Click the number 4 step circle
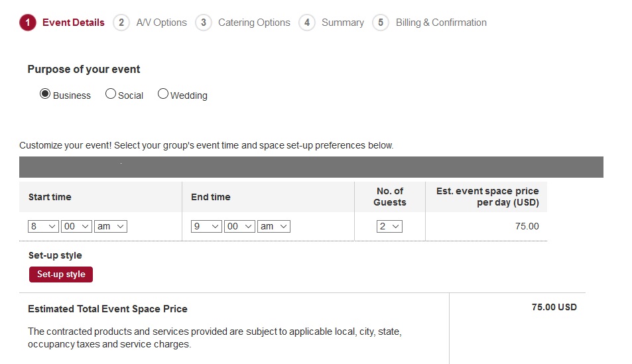Image resolution: width=632 pixels, height=364 pixels. pos(306,23)
